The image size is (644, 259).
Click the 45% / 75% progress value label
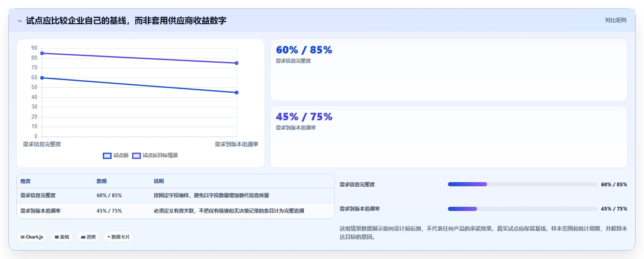(614, 209)
